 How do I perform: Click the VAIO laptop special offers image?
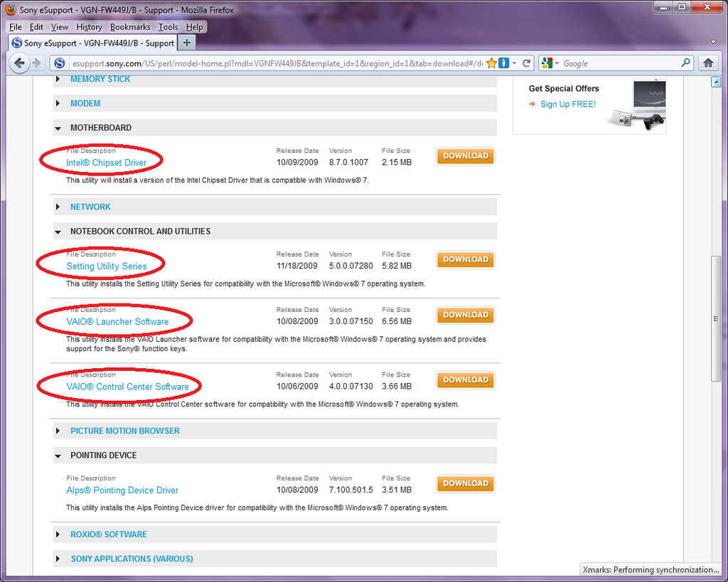pos(637,105)
